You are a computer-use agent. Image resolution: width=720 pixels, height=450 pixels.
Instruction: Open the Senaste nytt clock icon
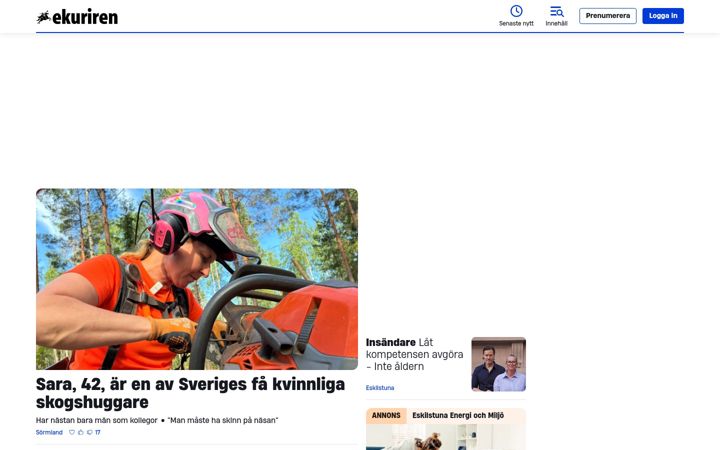516,11
